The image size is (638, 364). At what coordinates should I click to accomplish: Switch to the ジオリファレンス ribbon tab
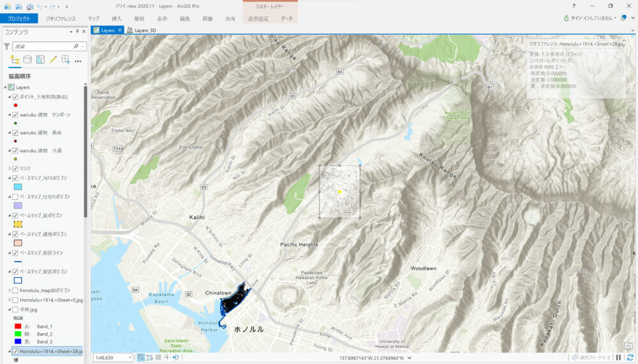[x=60, y=18]
